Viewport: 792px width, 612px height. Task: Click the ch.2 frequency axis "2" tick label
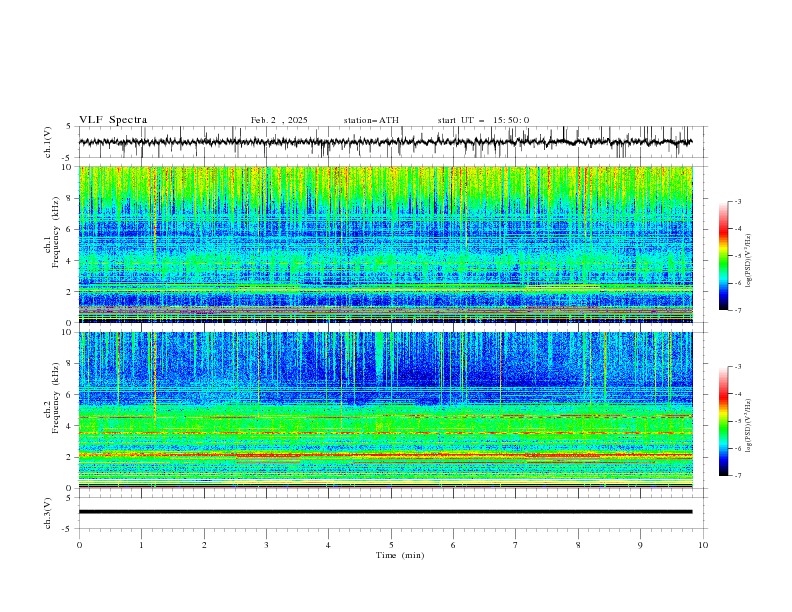point(69,457)
